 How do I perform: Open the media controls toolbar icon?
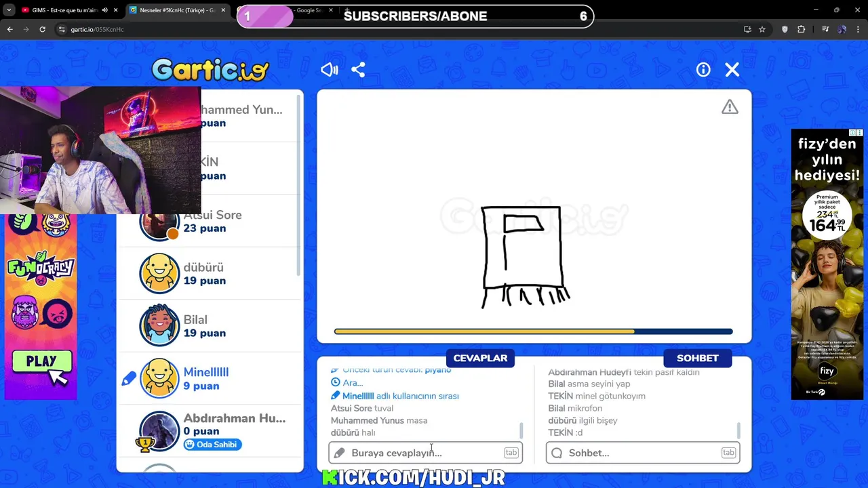(825, 29)
